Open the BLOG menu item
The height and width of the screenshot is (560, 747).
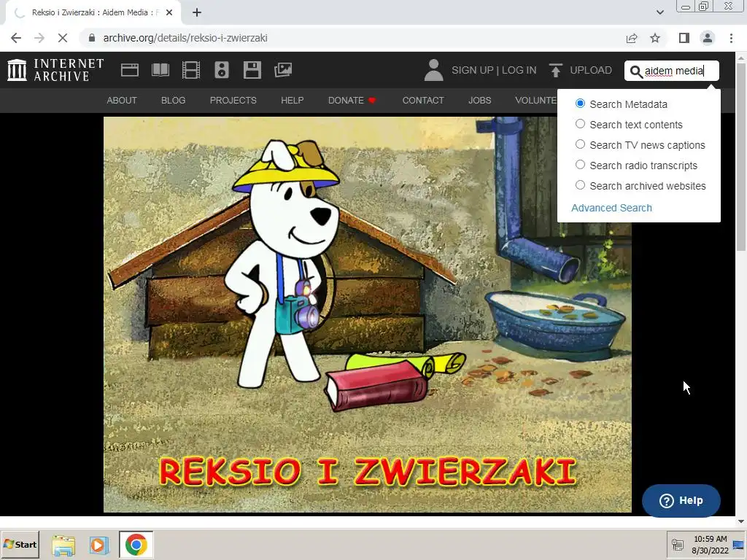point(173,101)
